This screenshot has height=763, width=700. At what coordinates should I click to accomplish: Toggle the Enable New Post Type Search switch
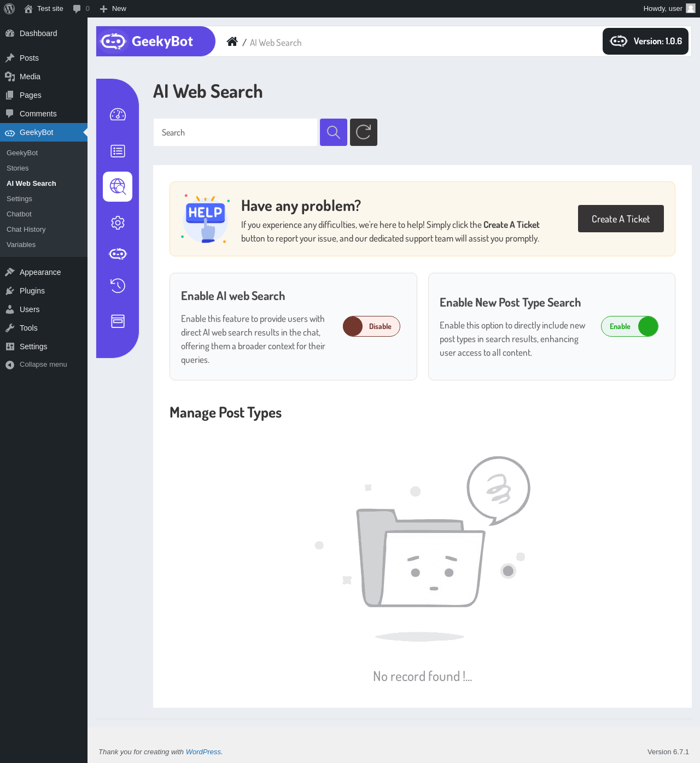pos(629,326)
